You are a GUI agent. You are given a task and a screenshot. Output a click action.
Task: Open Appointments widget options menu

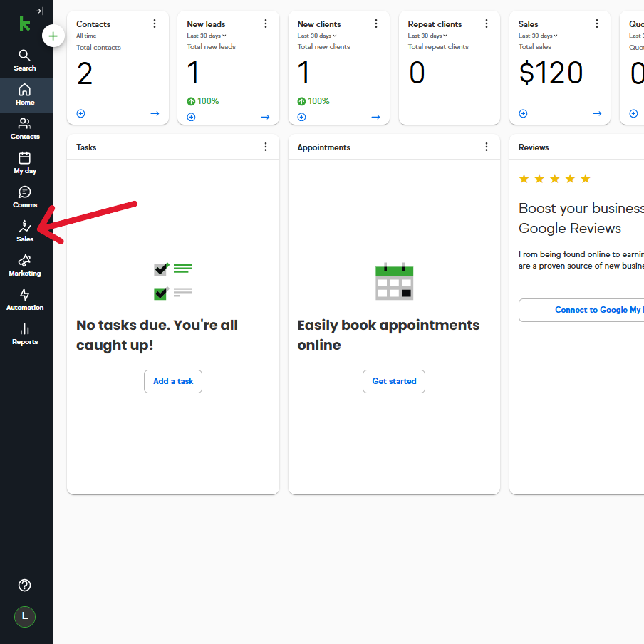click(487, 147)
